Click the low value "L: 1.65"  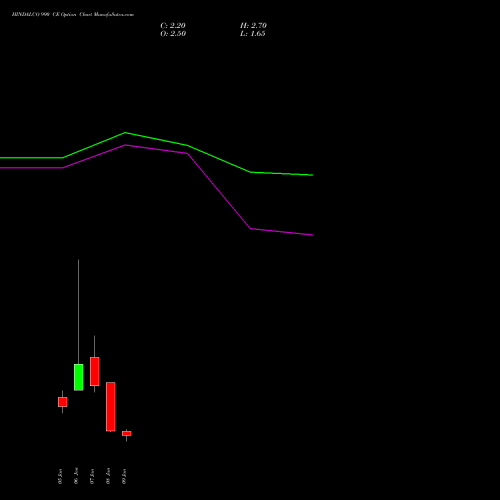click(253, 34)
